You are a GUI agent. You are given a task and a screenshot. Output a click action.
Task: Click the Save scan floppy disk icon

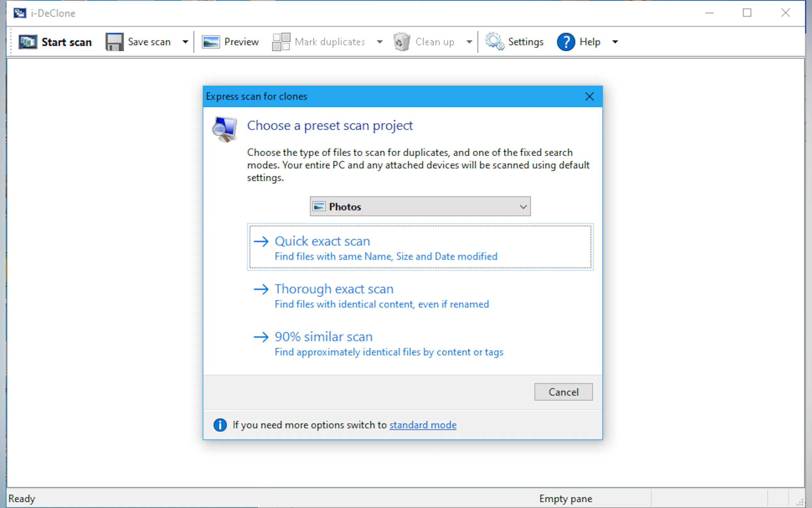[114, 42]
